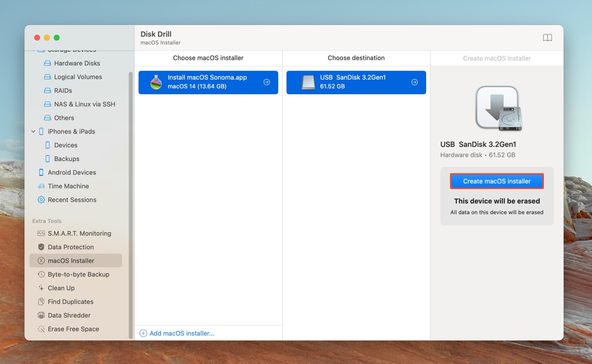Click the macOS Sonoma installer app icon
Screen dimensions: 592x364
[156, 82]
